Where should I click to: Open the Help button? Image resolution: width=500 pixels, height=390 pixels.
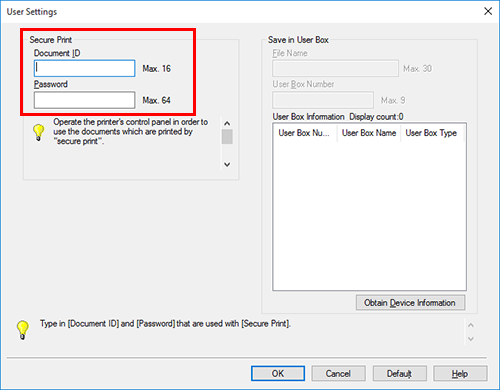coord(460,373)
